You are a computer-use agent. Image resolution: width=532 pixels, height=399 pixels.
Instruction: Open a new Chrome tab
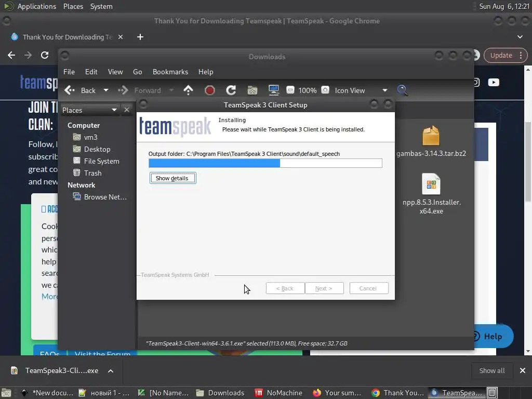coord(140,37)
